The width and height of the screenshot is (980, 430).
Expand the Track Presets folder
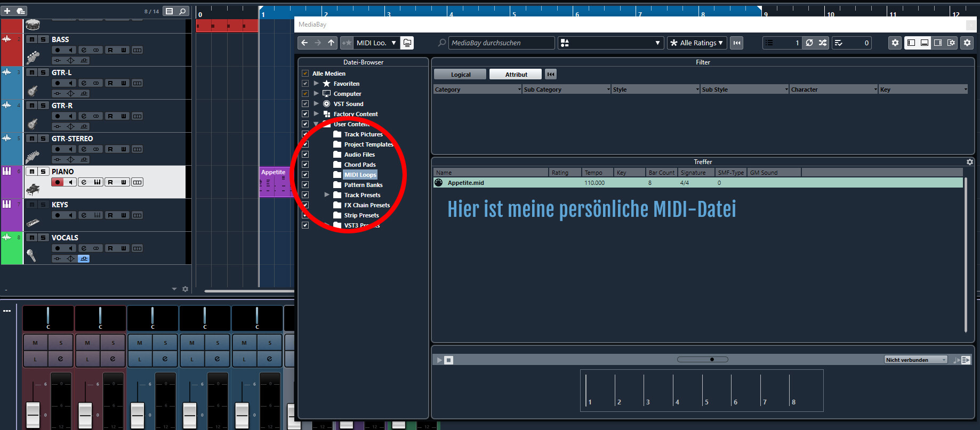327,195
